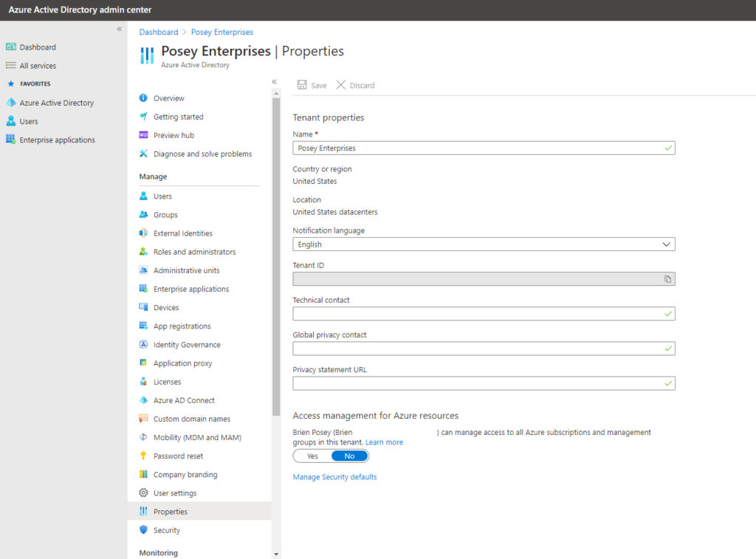Click the Azure AD Connect icon
This screenshot has width=756, height=559.
(143, 399)
